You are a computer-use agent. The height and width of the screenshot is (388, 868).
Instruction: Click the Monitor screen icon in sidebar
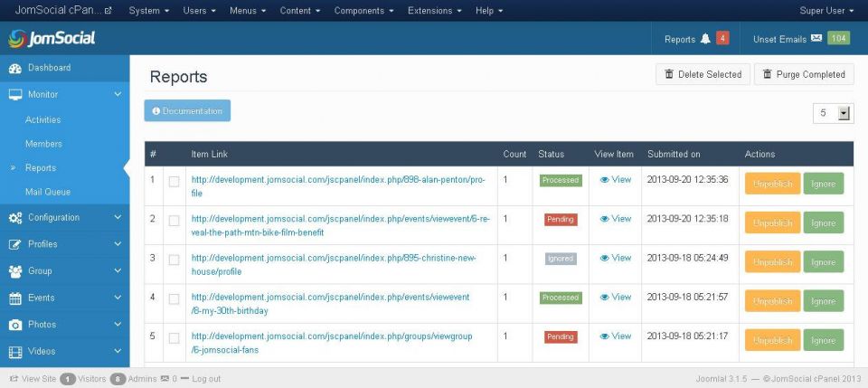15,95
